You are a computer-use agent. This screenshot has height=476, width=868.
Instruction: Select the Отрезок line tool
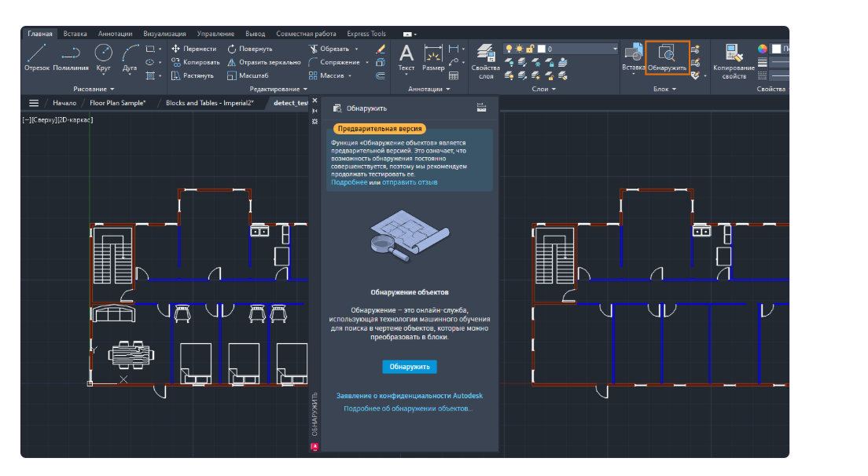click(36, 58)
